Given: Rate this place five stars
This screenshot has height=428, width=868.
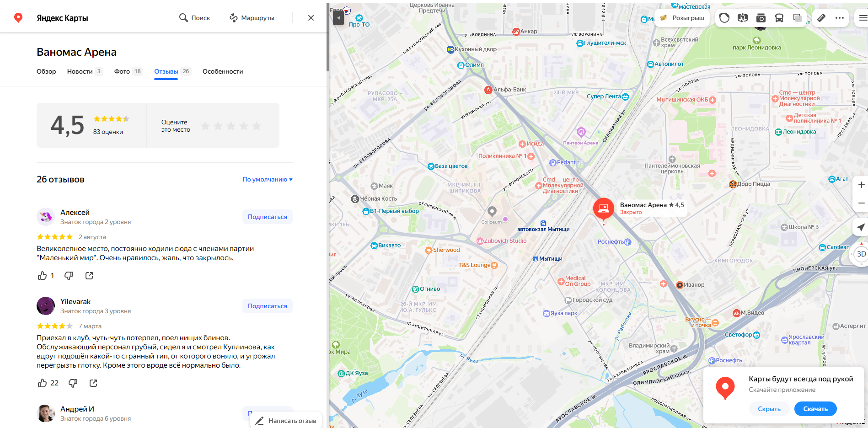Looking at the screenshot, I should tap(257, 126).
